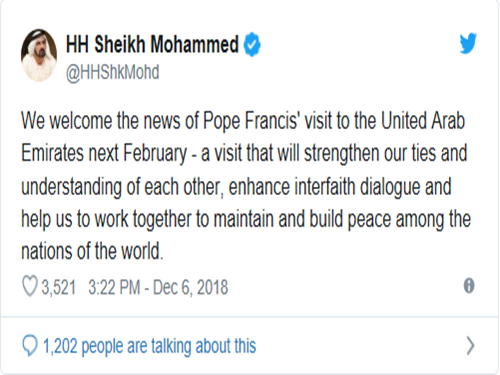
Task: Click the Dec 6, 2018 date
Action: pos(190,287)
